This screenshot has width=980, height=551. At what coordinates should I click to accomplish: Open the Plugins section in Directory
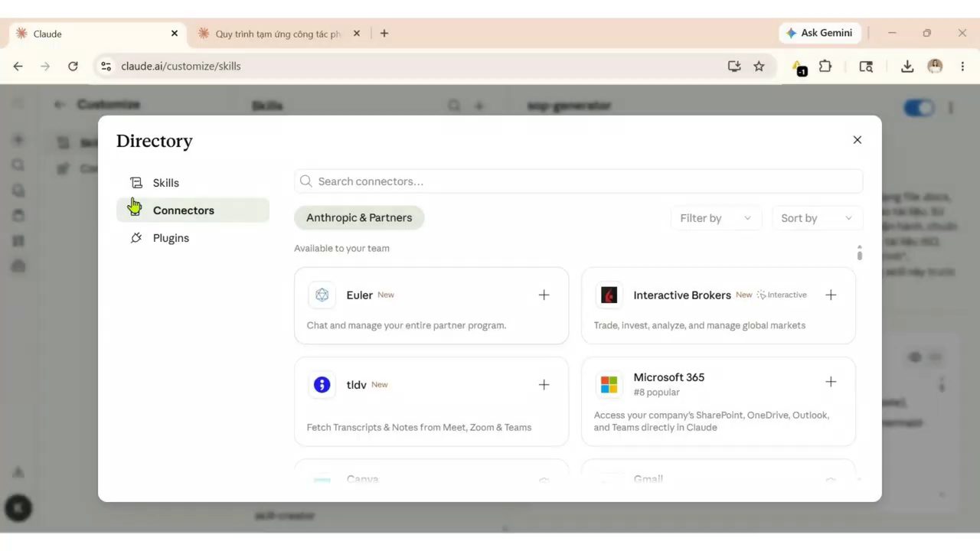point(192,238)
